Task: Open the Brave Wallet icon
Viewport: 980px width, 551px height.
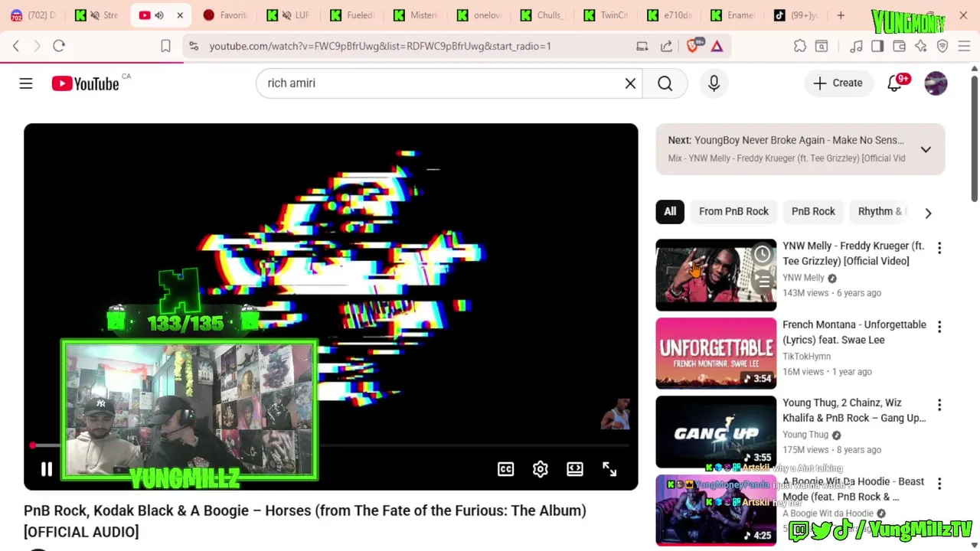Action: pos(899,46)
